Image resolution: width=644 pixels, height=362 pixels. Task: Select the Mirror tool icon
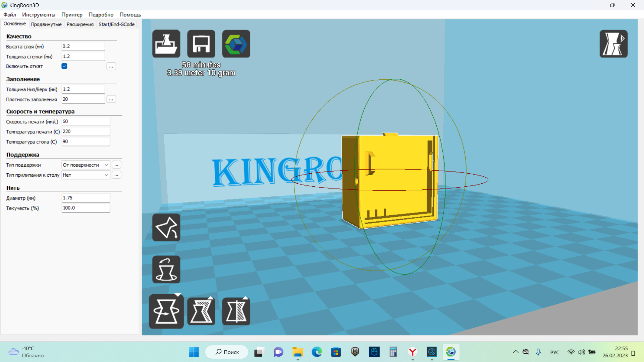tap(236, 311)
